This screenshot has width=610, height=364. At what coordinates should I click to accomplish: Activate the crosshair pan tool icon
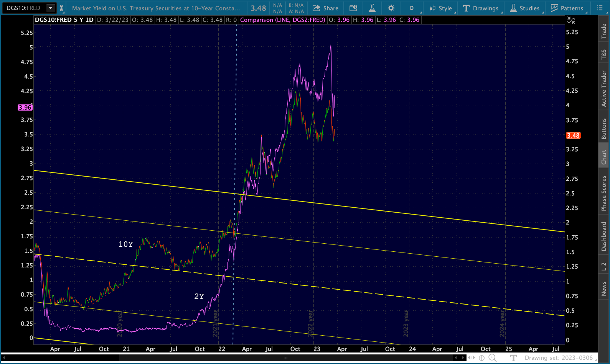pyautogui.click(x=482, y=358)
